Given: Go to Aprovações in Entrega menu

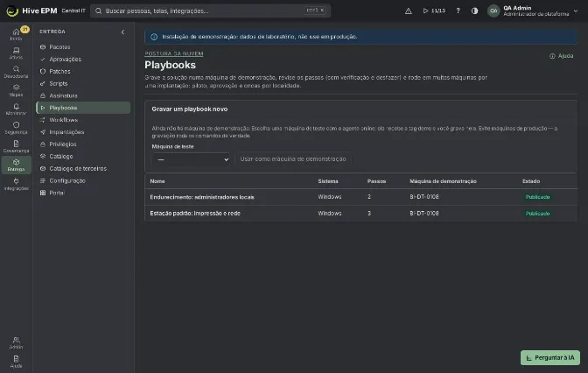Looking at the screenshot, I should coord(83,59).
